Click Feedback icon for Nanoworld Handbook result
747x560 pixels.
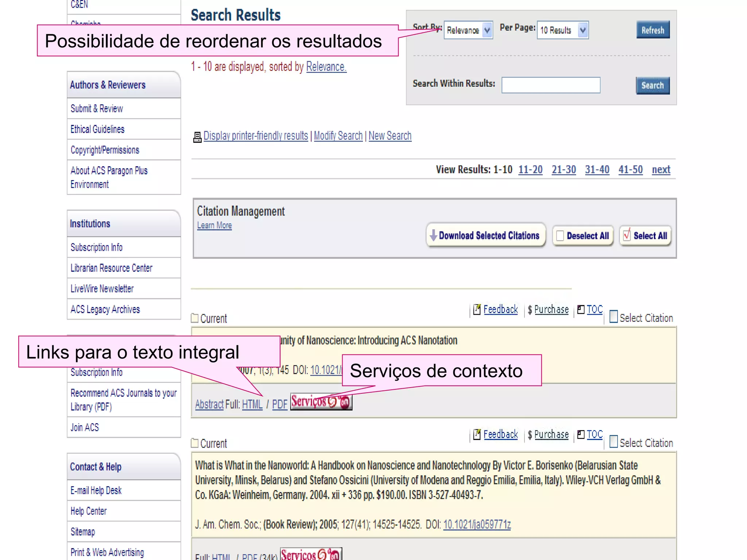tap(477, 435)
